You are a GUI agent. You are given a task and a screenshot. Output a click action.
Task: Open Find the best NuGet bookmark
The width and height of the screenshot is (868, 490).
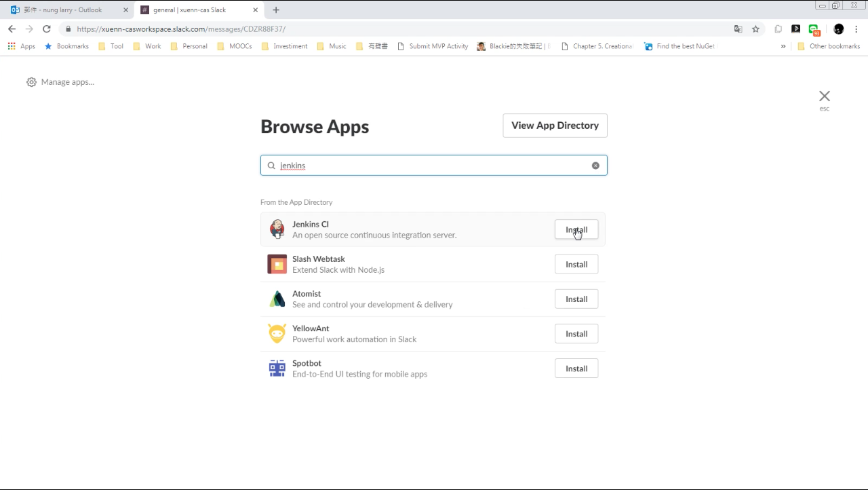point(680,46)
